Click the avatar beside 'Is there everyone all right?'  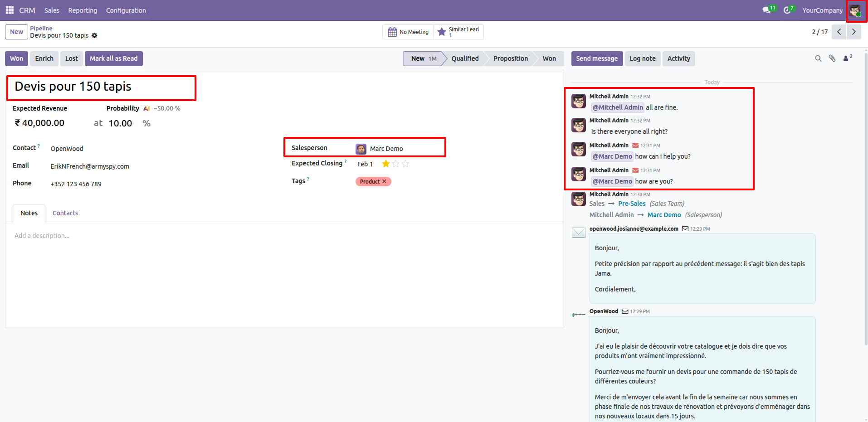(579, 125)
